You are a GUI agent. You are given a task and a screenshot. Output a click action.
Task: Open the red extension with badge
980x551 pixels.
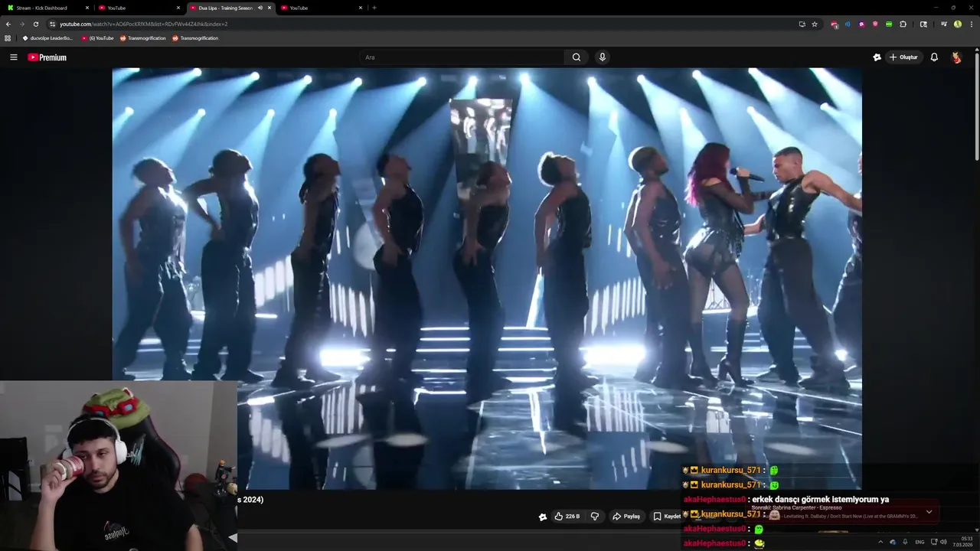coord(834,24)
